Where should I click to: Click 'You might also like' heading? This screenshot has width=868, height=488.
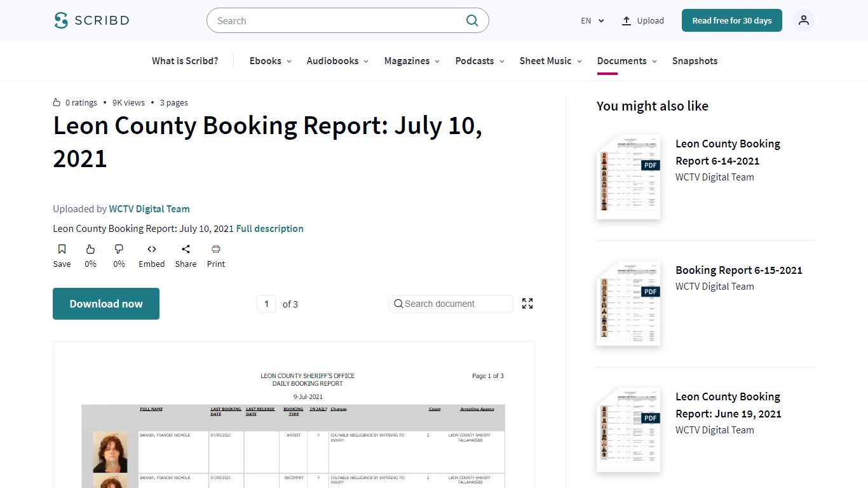(653, 106)
